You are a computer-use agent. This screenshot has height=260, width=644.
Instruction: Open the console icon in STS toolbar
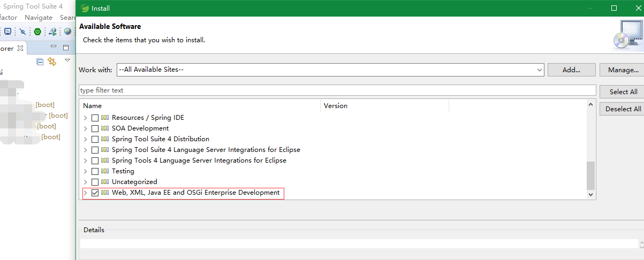7,32
